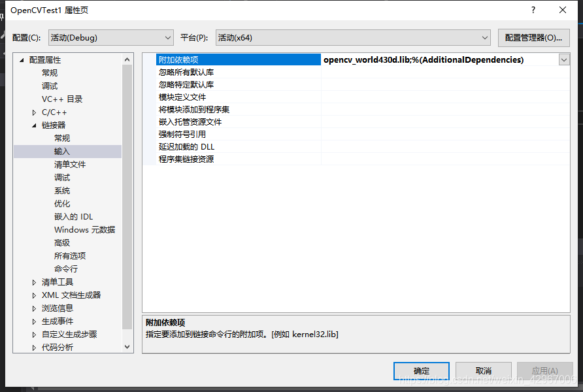Open the 配置 Debug configuration dropdown

[111, 37]
